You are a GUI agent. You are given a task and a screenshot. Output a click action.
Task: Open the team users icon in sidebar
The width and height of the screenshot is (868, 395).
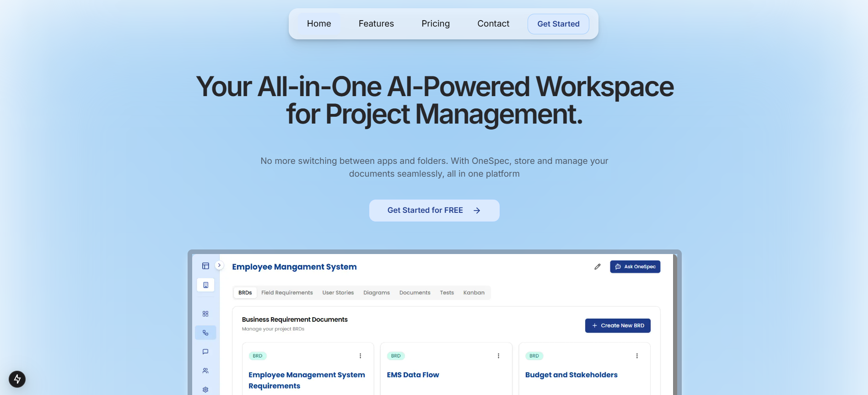(x=205, y=371)
